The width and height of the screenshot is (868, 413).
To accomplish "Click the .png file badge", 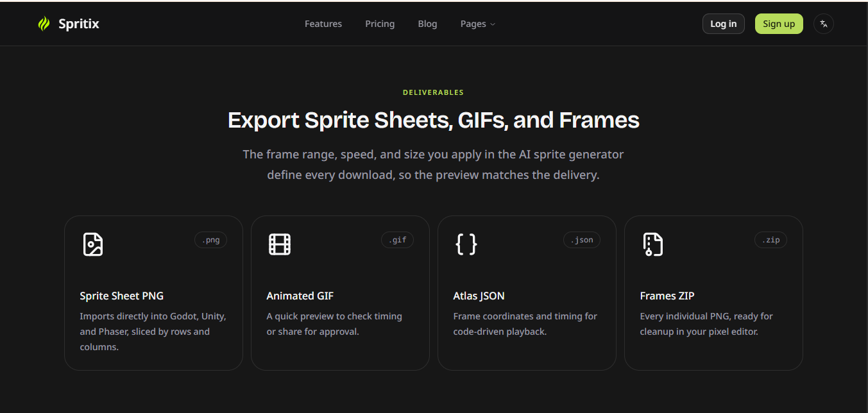I will [x=211, y=240].
